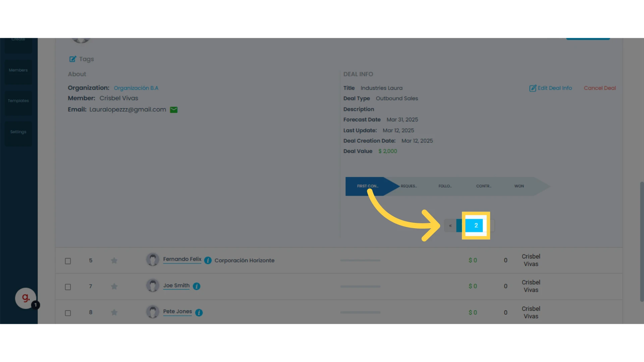Click row number 7
Viewport: 644px width, 362px height.
[x=91, y=286]
